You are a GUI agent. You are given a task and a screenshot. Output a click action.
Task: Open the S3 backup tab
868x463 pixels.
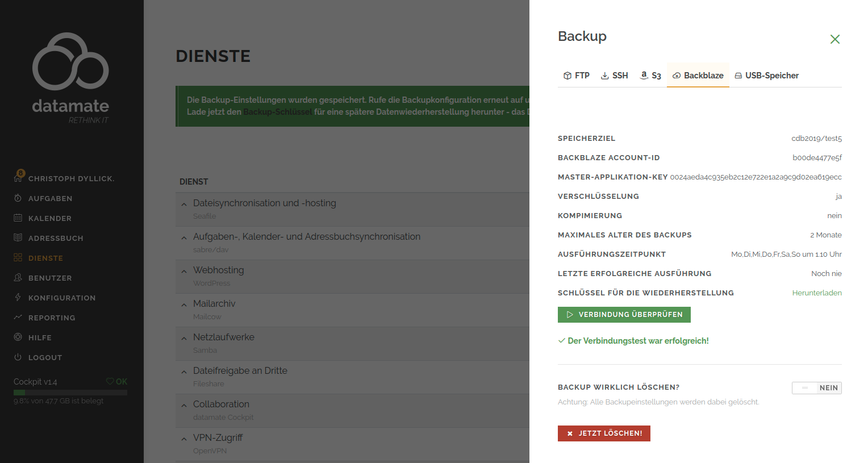click(x=650, y=76)
